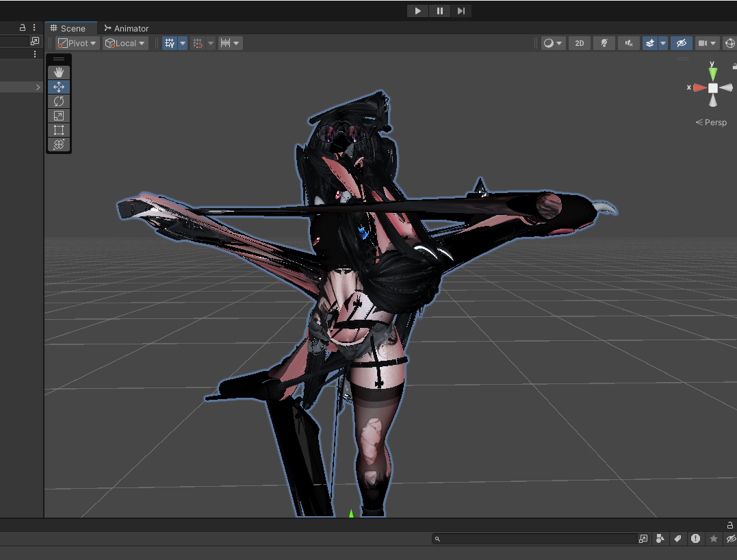The image size is (737, 560).
Task: Switch to the Scene tab
Action: click(68, 28)
